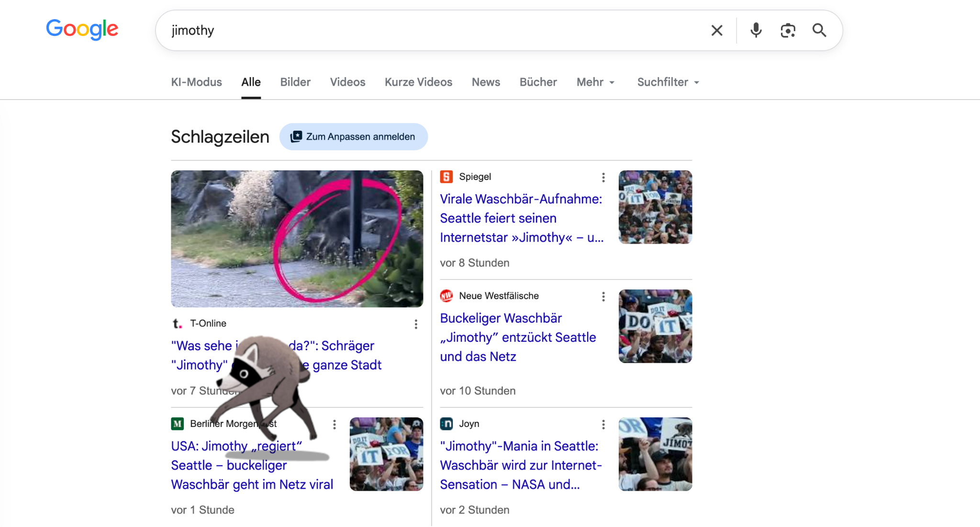Open the Berliner Morgenpost article thumbnail

tap(387, 454)
